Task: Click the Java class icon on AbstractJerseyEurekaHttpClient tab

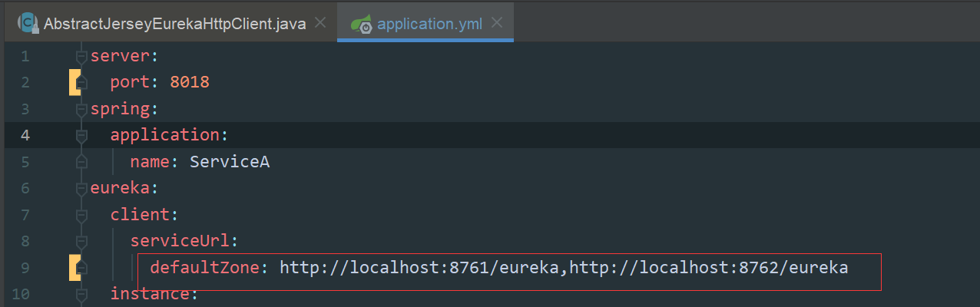Action: [x=28, y=23]
